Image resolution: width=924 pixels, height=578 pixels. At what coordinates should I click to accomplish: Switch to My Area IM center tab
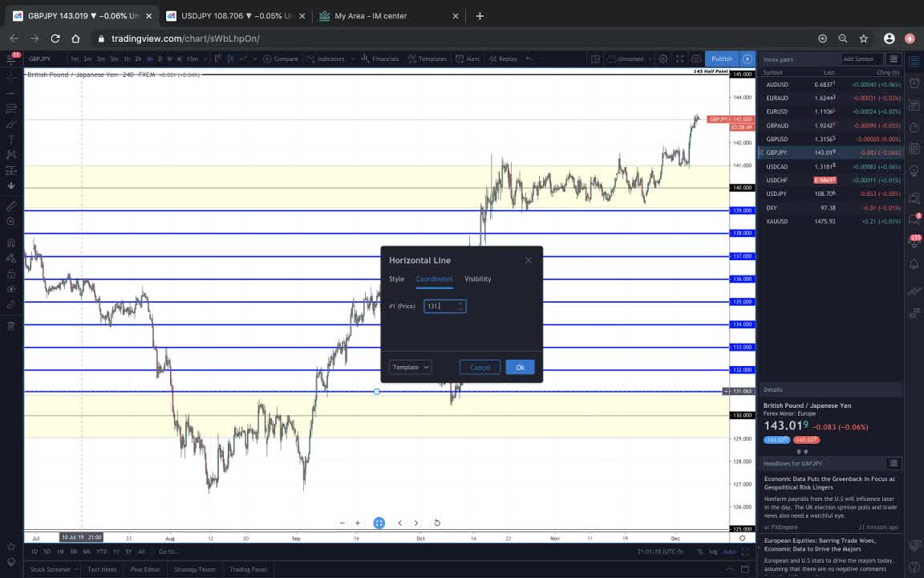(388, 16)
